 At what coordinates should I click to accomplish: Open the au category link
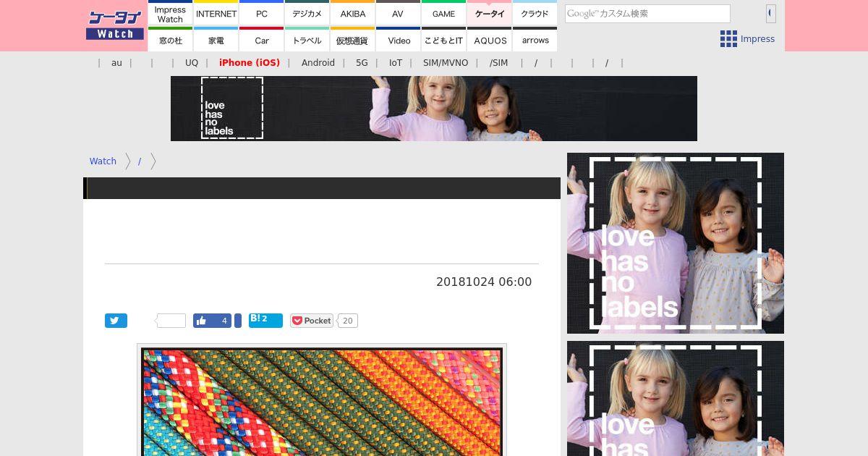click(x=116, y=63)
